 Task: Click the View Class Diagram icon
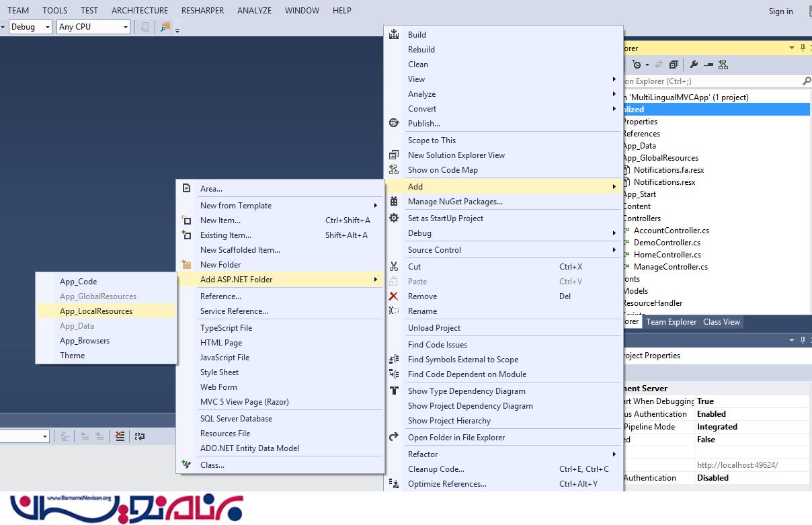pos(723,65)
